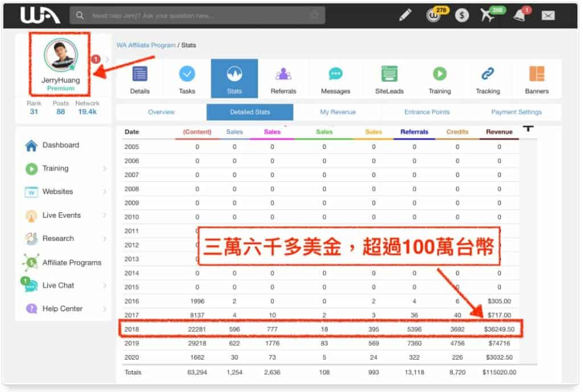The image size is (583, 392).
Task: Click the Posts 88 stat
Action: click(x=60, y=108)
